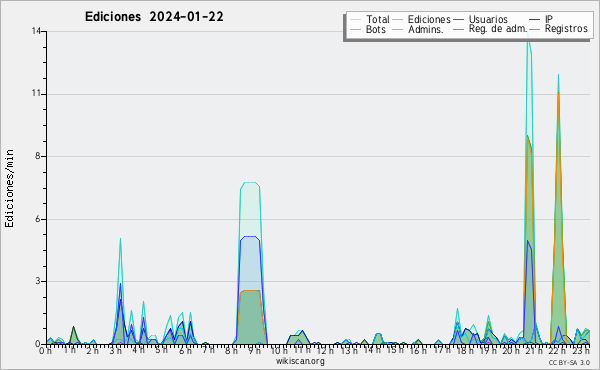Click the Total legend color line
Image resolution: width=600 pixels, height=370 pixels.
click(355, 20)
